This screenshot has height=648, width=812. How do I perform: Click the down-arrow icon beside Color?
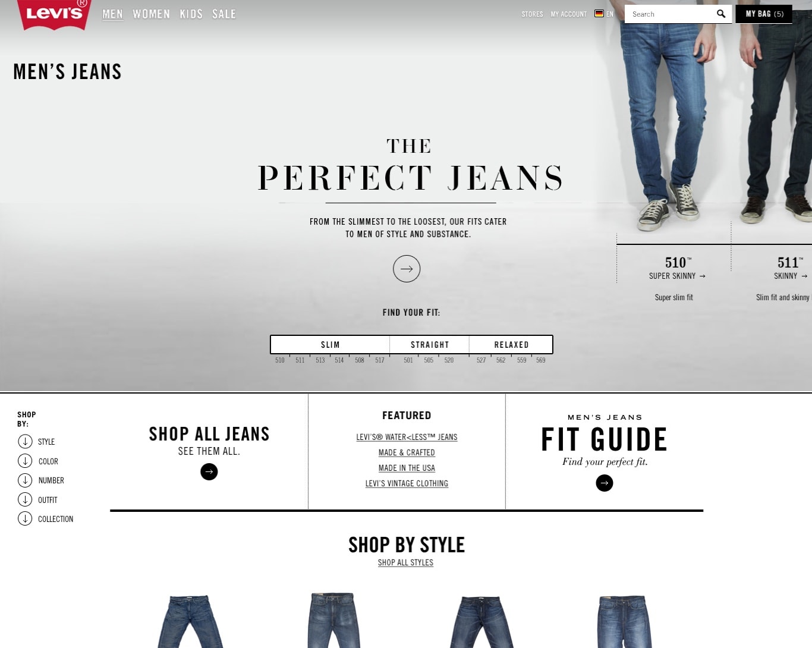(x=25, y=461)
